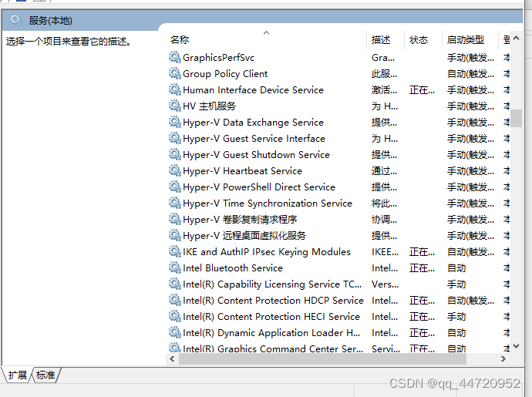Select Intel(R) Capability Licensing Service TC... name
The height and width of the screenshot is (397, 532).
(272, 284)
